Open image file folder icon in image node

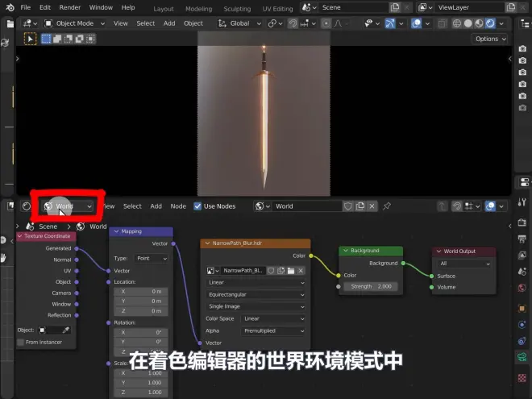(291, 271)
